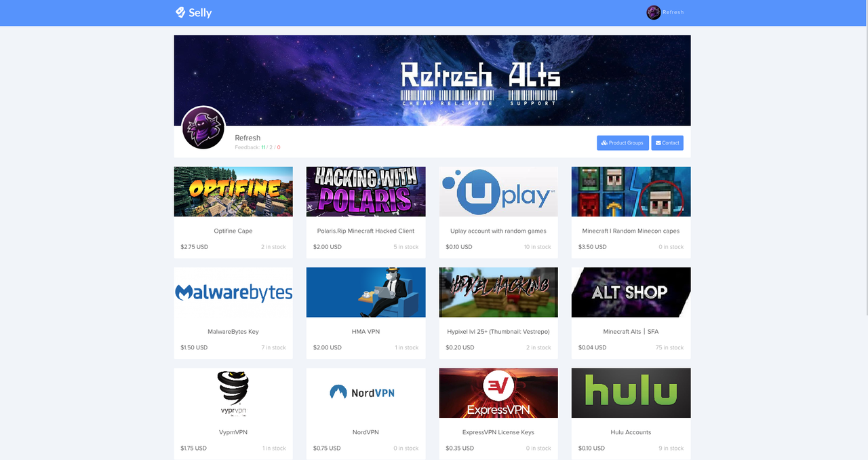Select Uplay account with random games title

(x=498, y=231)
